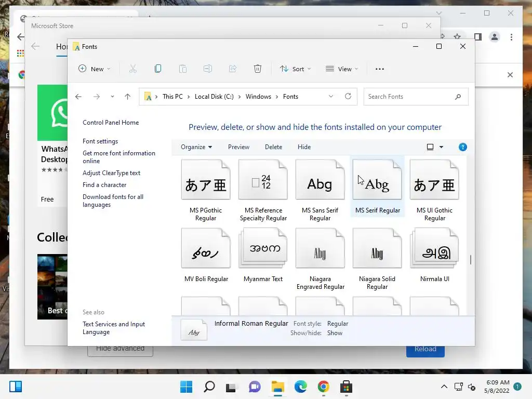This screenshot has width=532, height=399.
Task: Open the See more three-dots menu
Action: [x=380, y=69]
